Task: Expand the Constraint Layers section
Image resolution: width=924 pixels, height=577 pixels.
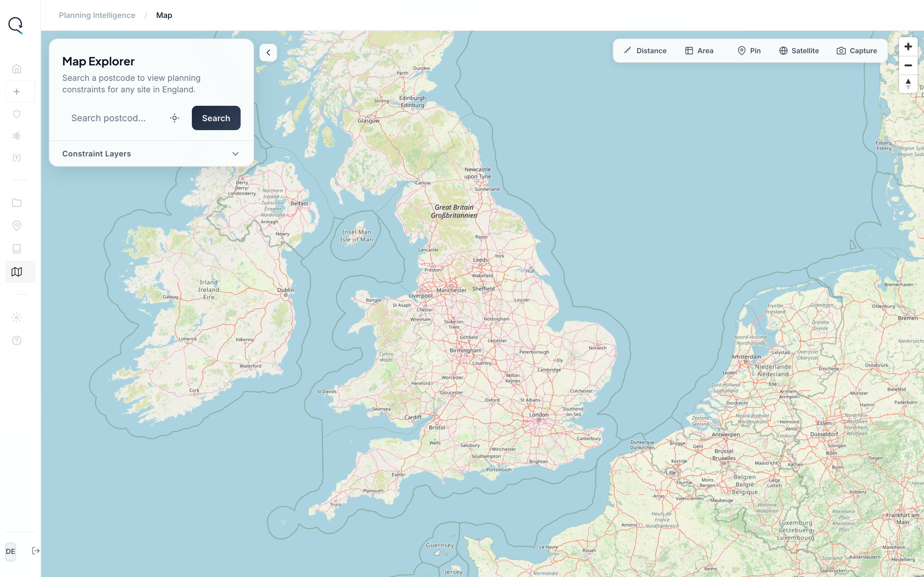Action: (x=150, y=154)
